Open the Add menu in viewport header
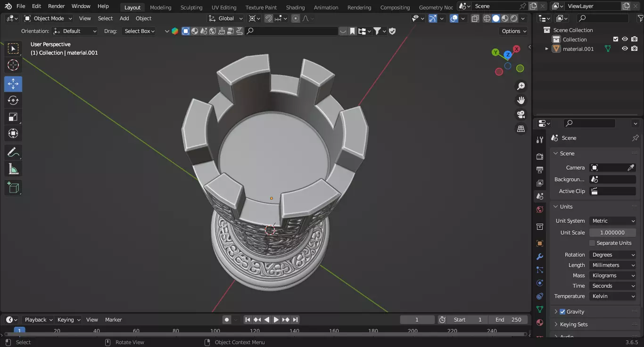The height and width of the screenshot is (347, 644). click(x=124, y=18)
